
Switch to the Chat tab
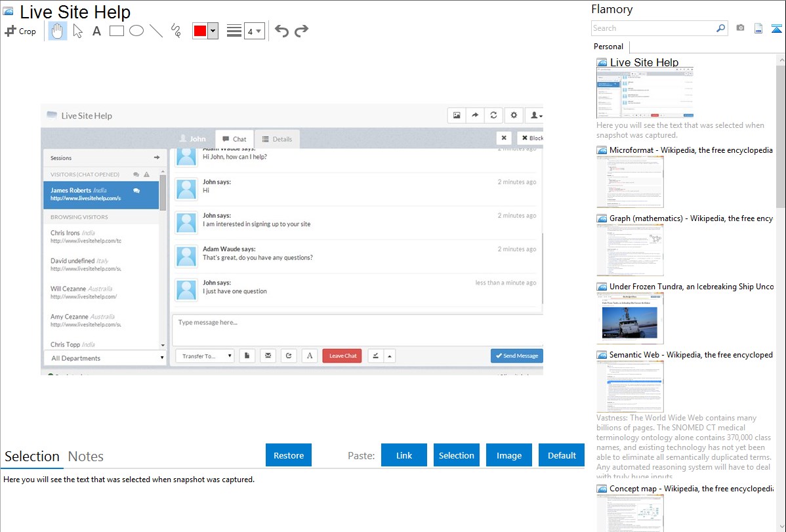click(235, 139)
